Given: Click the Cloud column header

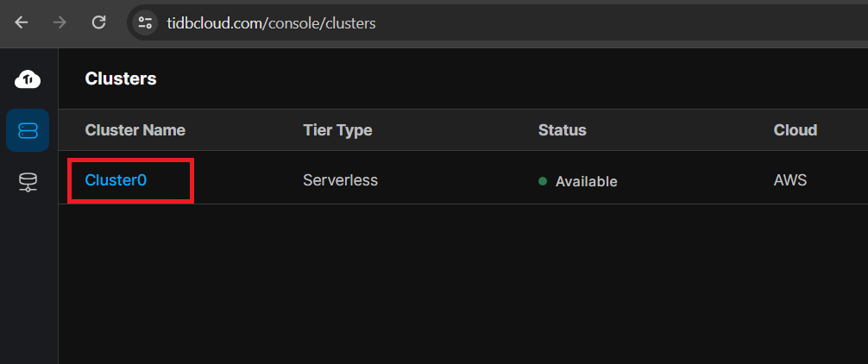Looking at the screenshot, I should 795,130.
